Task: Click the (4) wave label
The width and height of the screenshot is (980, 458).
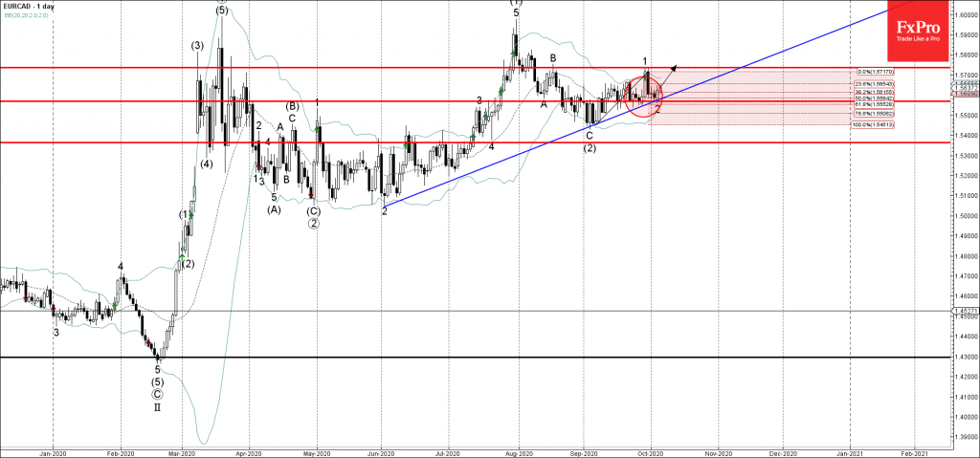Action: 207,164
